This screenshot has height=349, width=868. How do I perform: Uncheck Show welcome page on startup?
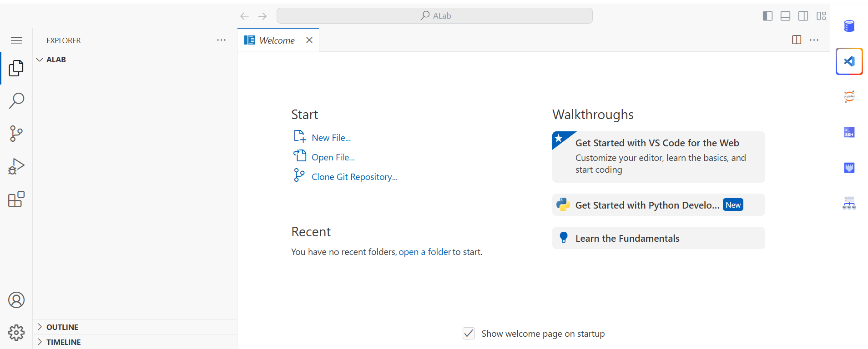tap(469, 334)
